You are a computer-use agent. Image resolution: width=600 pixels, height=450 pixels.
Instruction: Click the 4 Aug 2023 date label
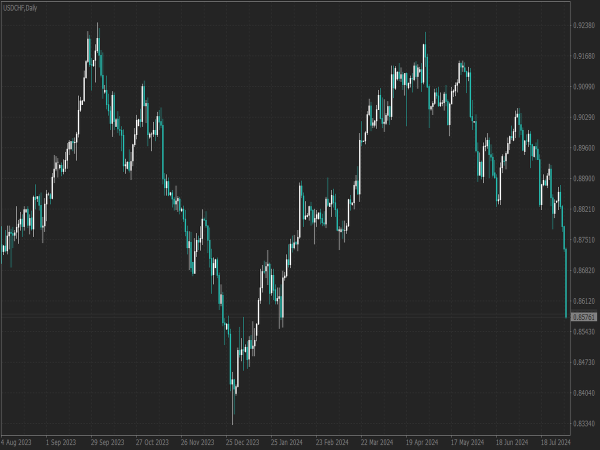[x=16, y=442]
